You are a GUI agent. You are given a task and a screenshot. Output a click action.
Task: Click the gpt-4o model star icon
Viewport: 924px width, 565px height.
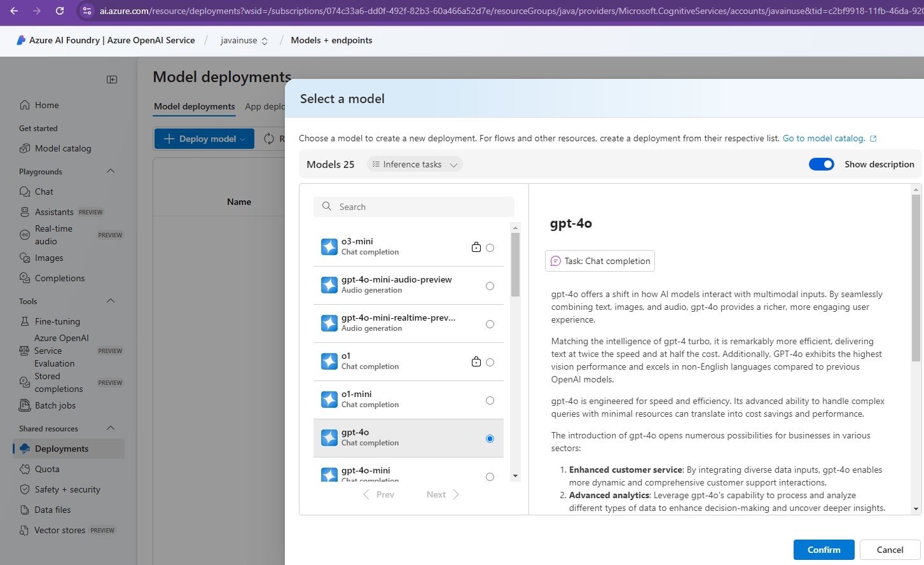(329, 438)
